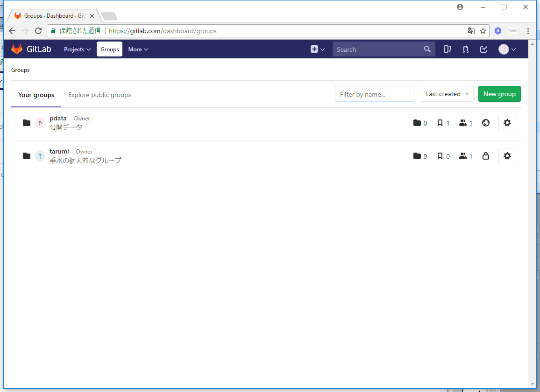
Task: Open the Last created sort dropdown
Action: coord(447,94)
